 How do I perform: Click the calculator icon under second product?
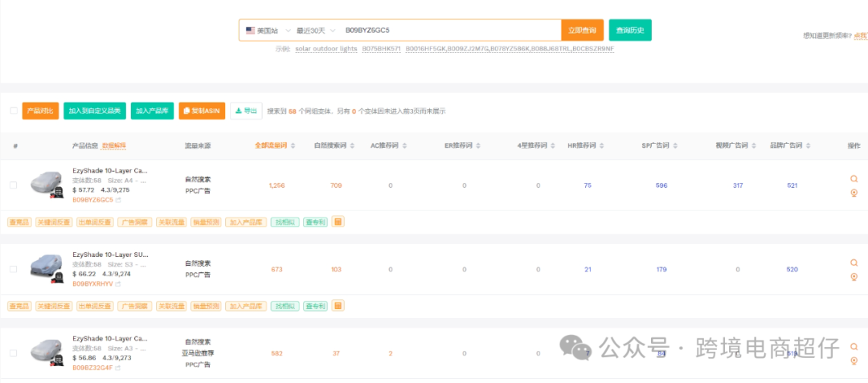pyautogui.click(x=338, y=306)
